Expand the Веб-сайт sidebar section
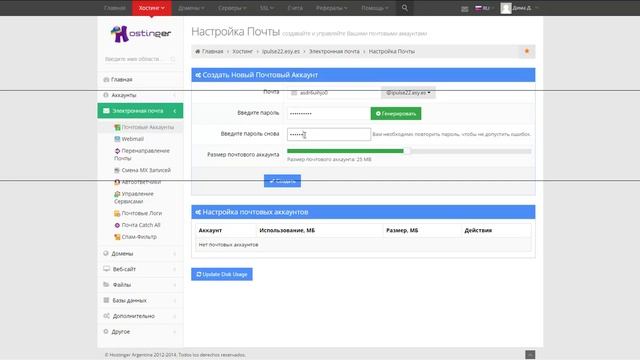Viewport: 640px width, 360px height. pyautogui.click(x=140, y=269)
